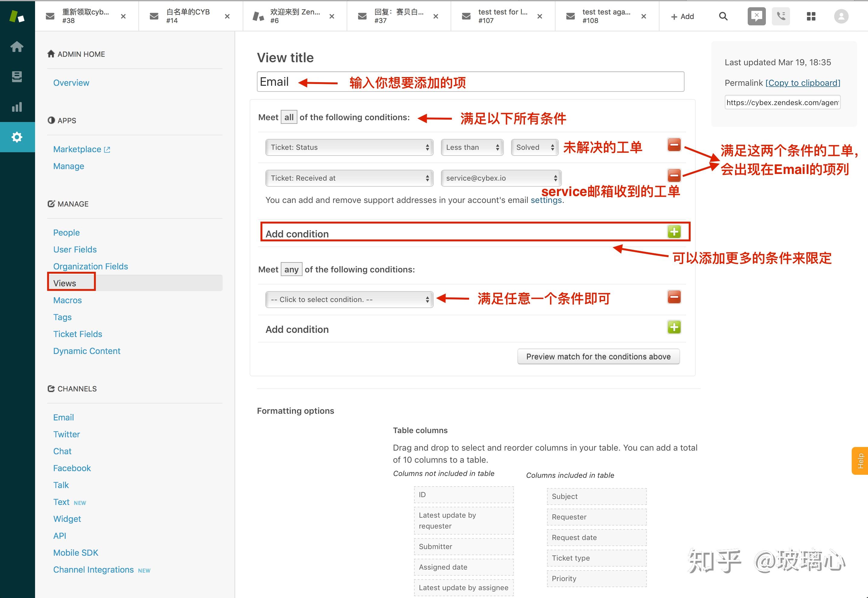Open search with the magnifier icon
This screenshot has width=868, height=598.
[723, 16]
